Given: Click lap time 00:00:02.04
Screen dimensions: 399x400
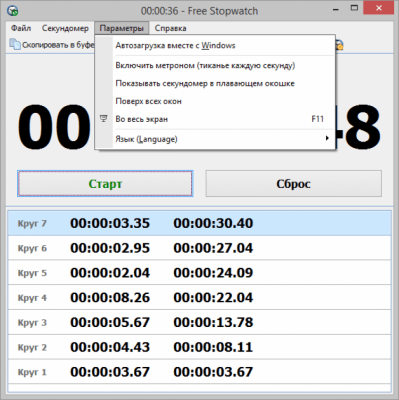Looking at the screenshot, I should point(110,273).
